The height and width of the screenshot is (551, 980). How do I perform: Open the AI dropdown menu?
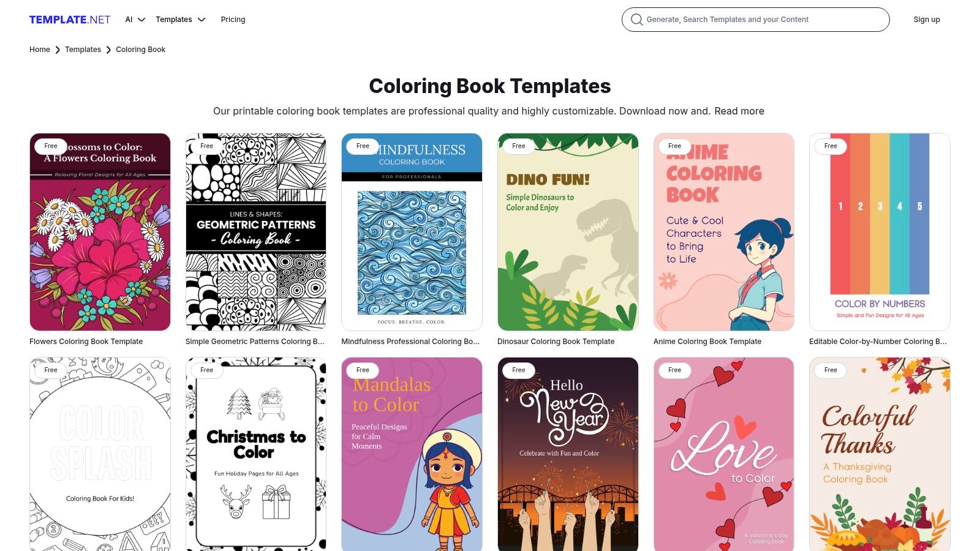(x=135, y=20)
